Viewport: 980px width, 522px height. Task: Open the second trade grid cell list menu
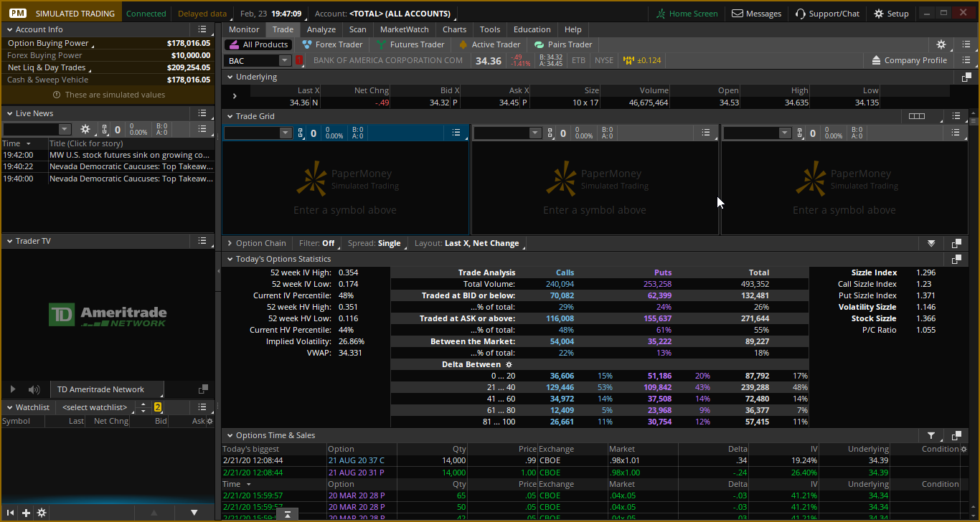point(706,133)
